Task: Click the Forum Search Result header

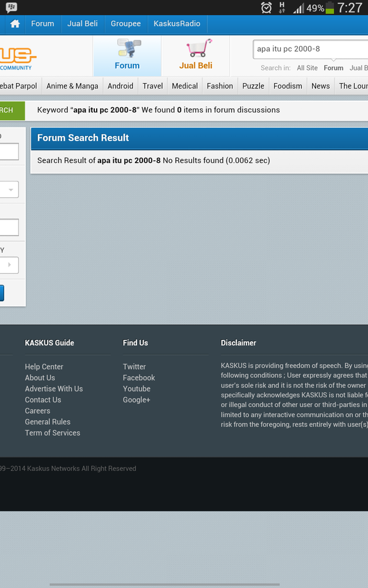Action: 200,138
